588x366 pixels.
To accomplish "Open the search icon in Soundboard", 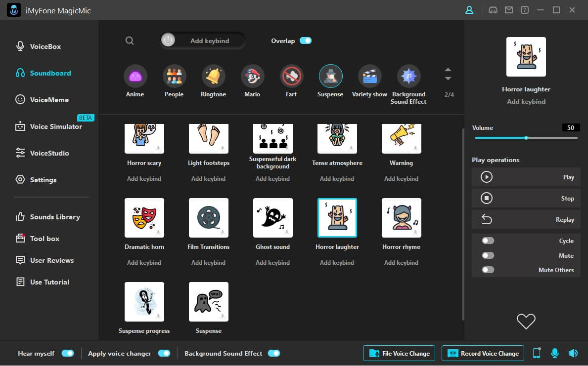I will pos(130,41).
